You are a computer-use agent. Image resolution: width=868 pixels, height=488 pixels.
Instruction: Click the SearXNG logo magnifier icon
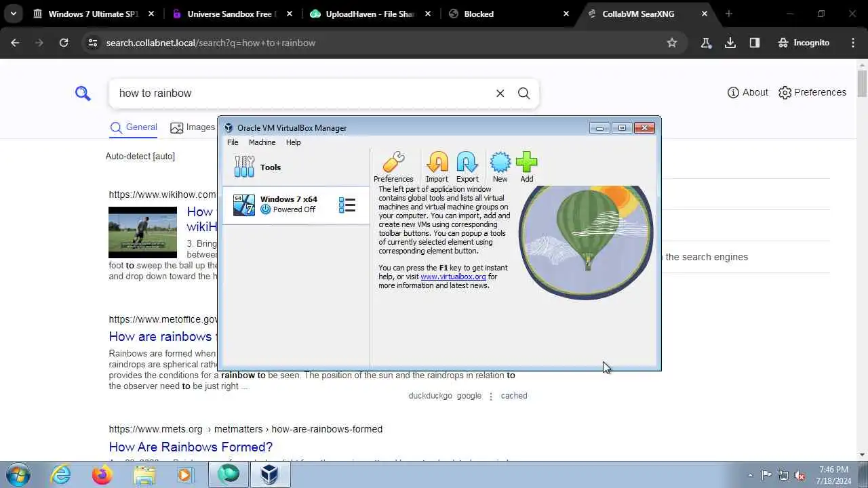pos(83,94)
